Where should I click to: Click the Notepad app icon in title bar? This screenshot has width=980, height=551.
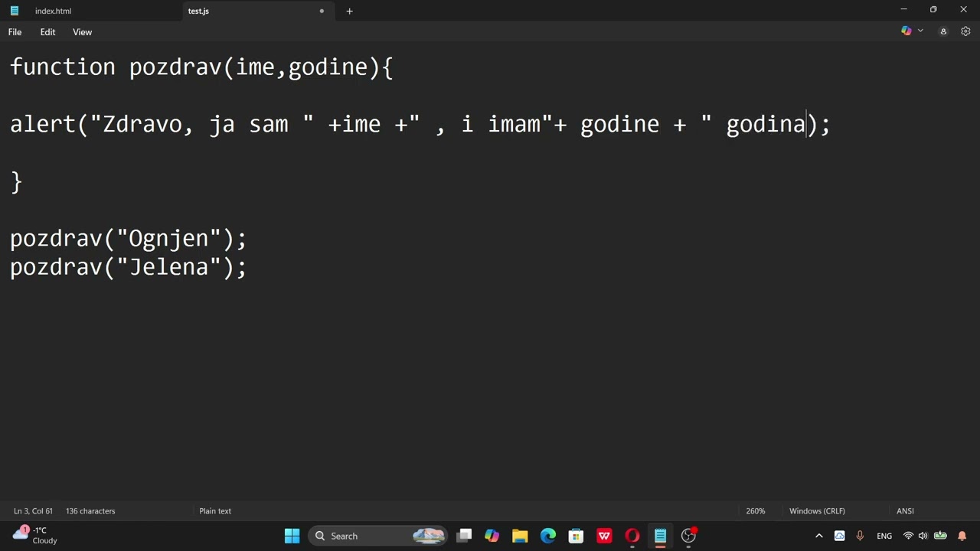click(x=14, y=11)
